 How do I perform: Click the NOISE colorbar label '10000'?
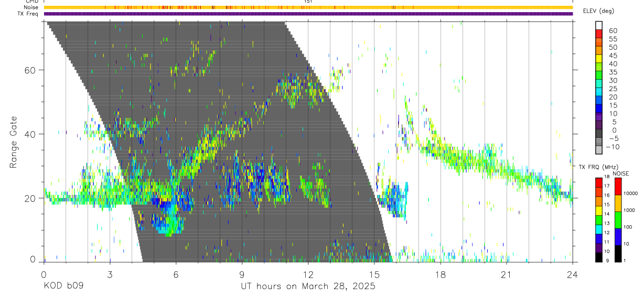pos(630,194)
